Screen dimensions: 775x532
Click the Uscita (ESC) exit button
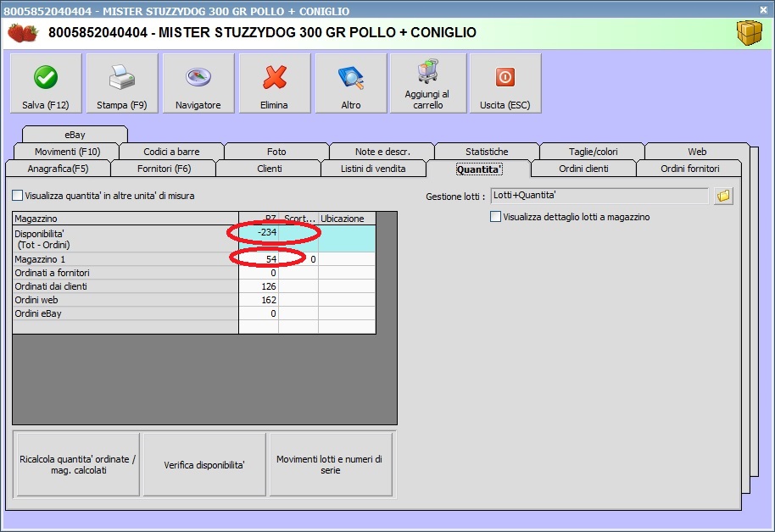coord(505,84)
